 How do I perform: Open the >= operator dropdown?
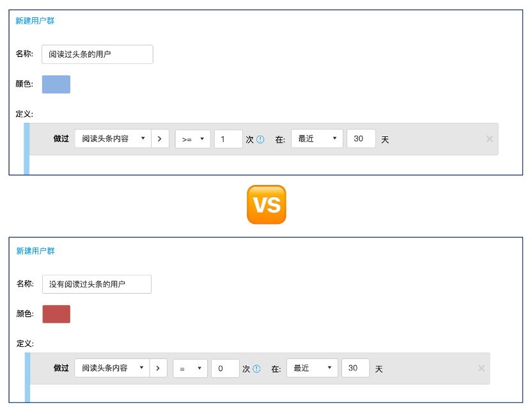(192, 139)
